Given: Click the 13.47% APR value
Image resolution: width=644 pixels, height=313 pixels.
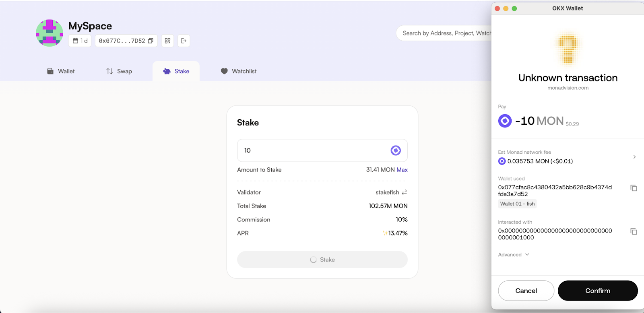Looking at the screenshot, I should coord(398,233).
